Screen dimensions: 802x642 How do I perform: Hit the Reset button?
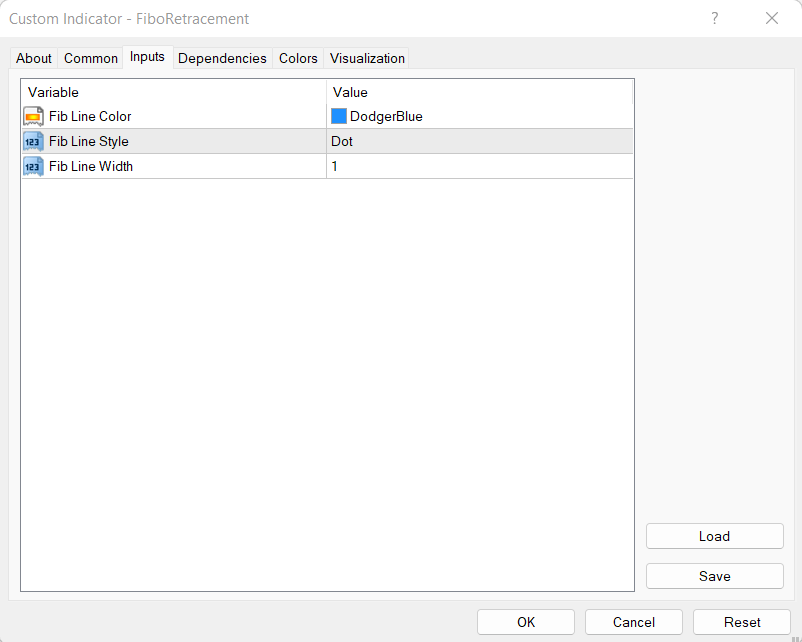(x=742, y=622)
